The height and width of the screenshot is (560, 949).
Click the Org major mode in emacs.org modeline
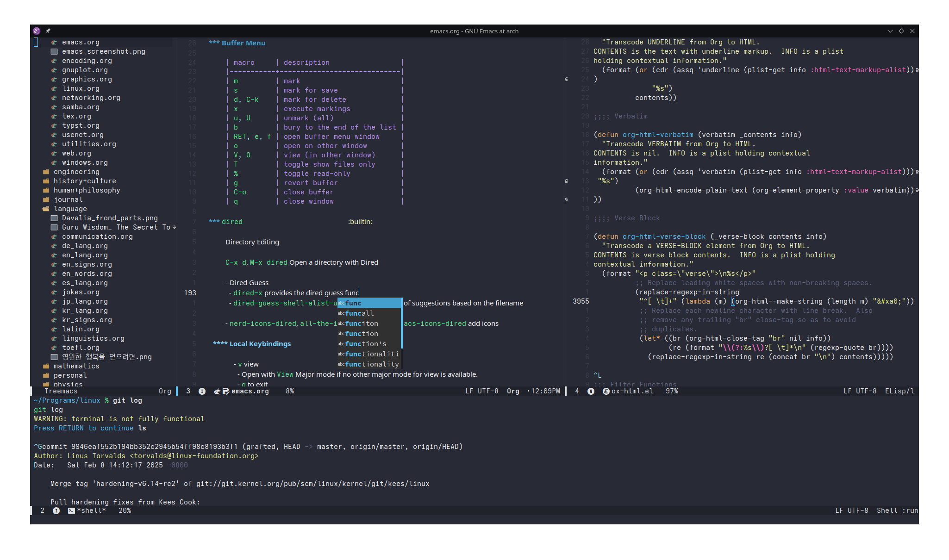[x=513, y=391]
